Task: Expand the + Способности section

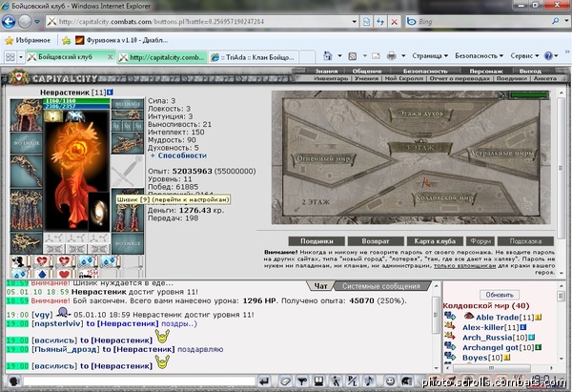Action: [179, 155]
